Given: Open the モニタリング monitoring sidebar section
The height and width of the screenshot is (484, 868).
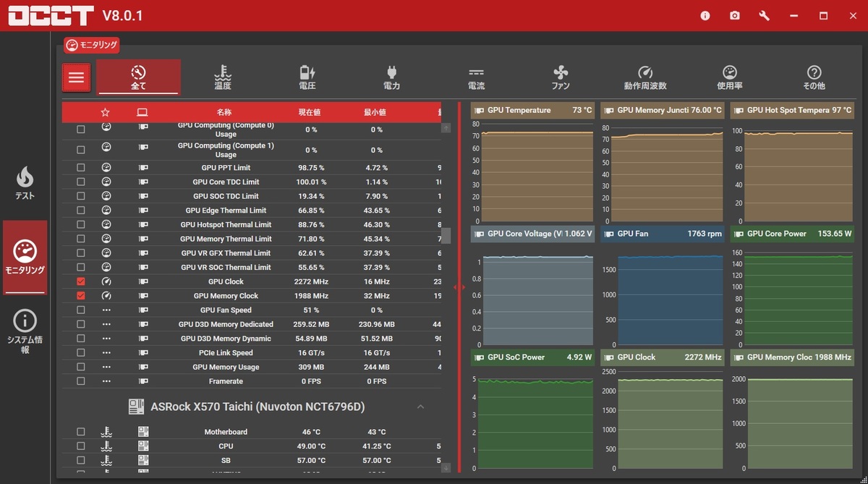Looking at the screenshot, I should click(25, 258).
